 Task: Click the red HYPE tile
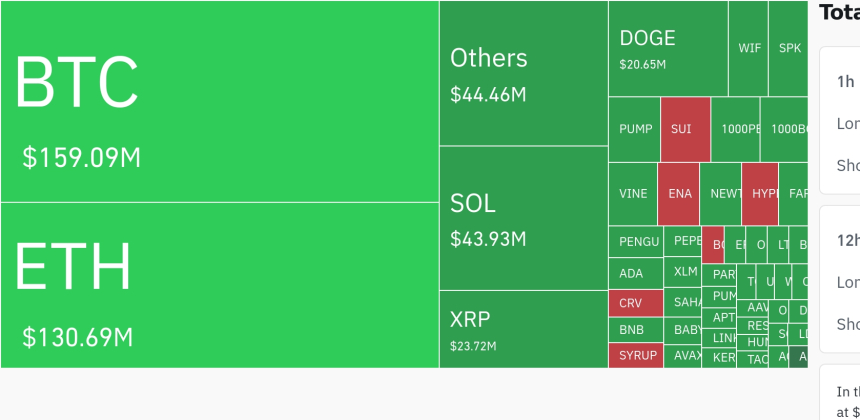pos(760,194)
